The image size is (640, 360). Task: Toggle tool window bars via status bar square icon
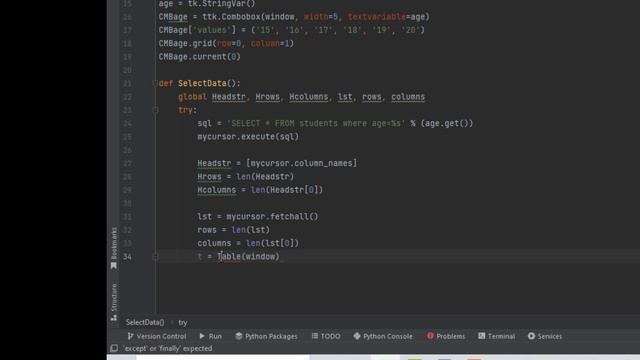point(114,348)
